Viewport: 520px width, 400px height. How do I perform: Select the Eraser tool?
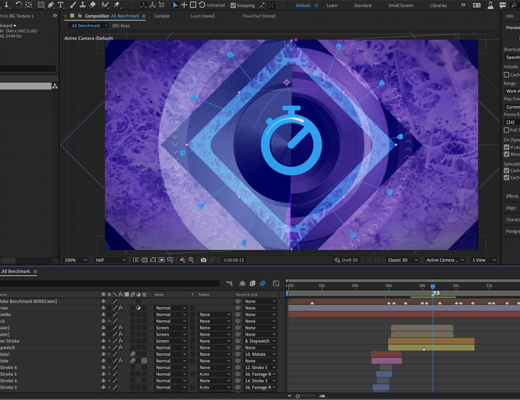93,5
